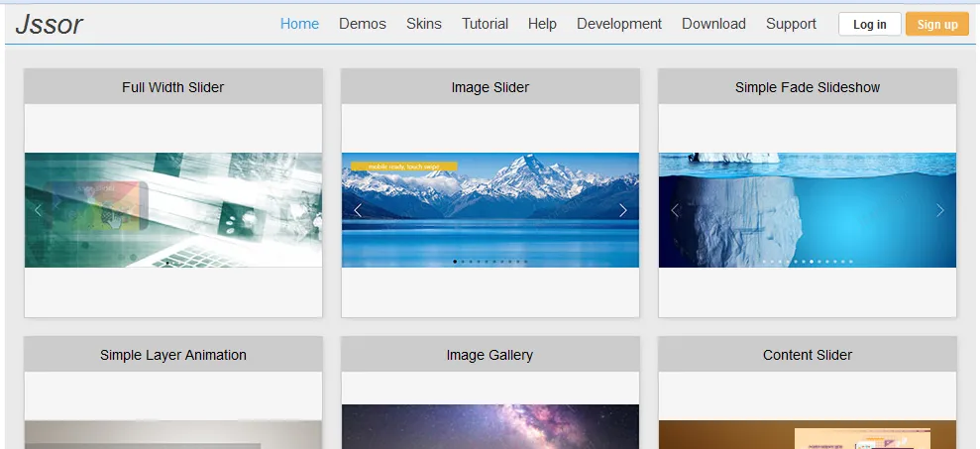
Task: Open the Home nav item
Action: 299,24
